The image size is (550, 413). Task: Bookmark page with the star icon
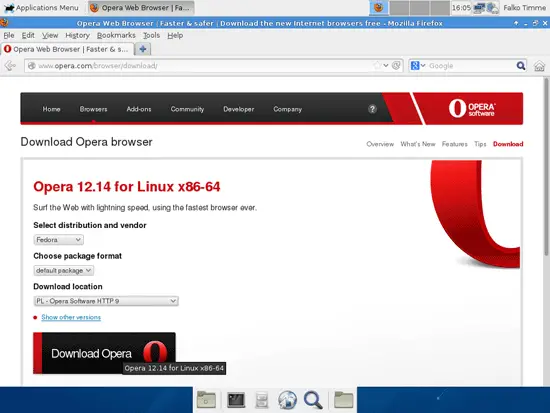tap(377, 65)
